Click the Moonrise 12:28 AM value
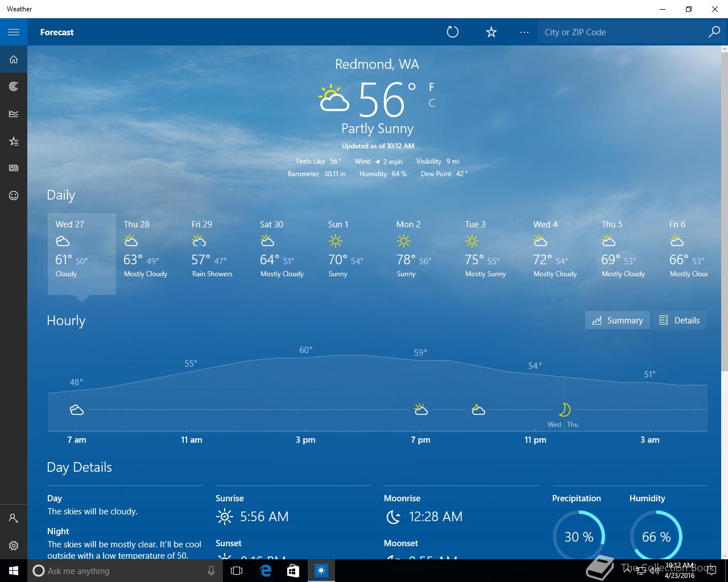 coord(436,517)
